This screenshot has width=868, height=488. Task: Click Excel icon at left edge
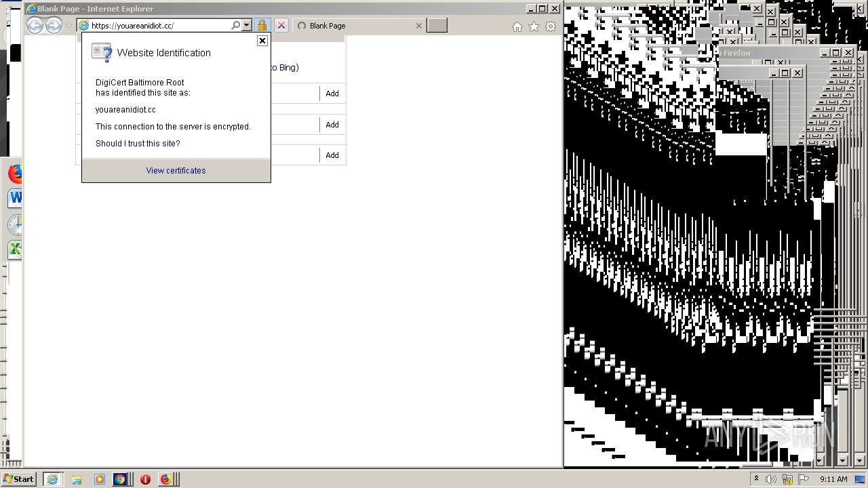pos(14,249)
